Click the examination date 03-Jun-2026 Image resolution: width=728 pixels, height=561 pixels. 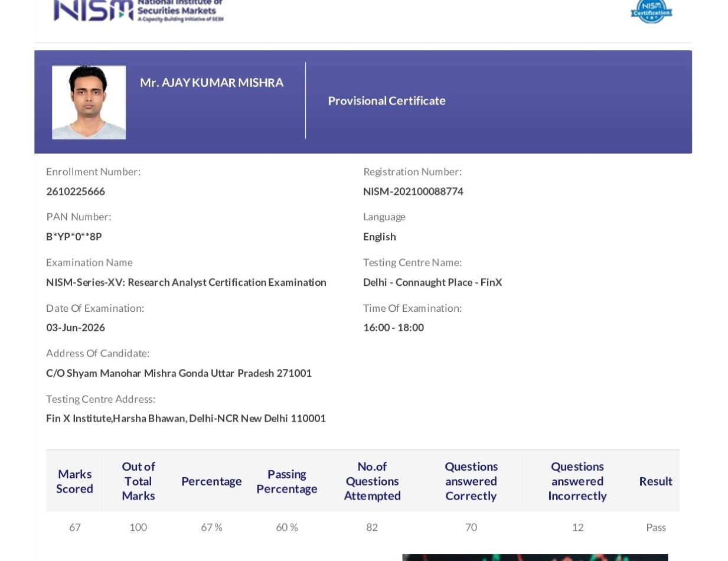pyautogui.click(x=76, y=328)
